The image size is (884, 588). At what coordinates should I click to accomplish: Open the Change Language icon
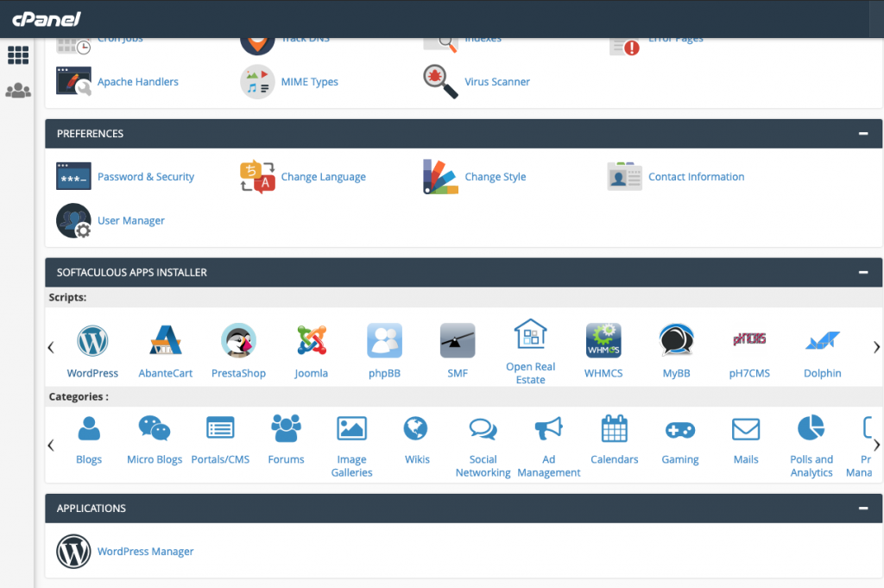pyautogui.click(x=257, y=176)
